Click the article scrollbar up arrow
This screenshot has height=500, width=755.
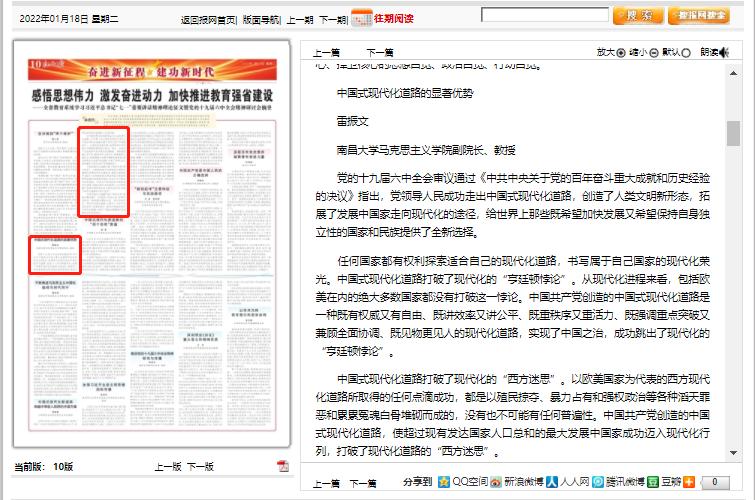(733, 73)
